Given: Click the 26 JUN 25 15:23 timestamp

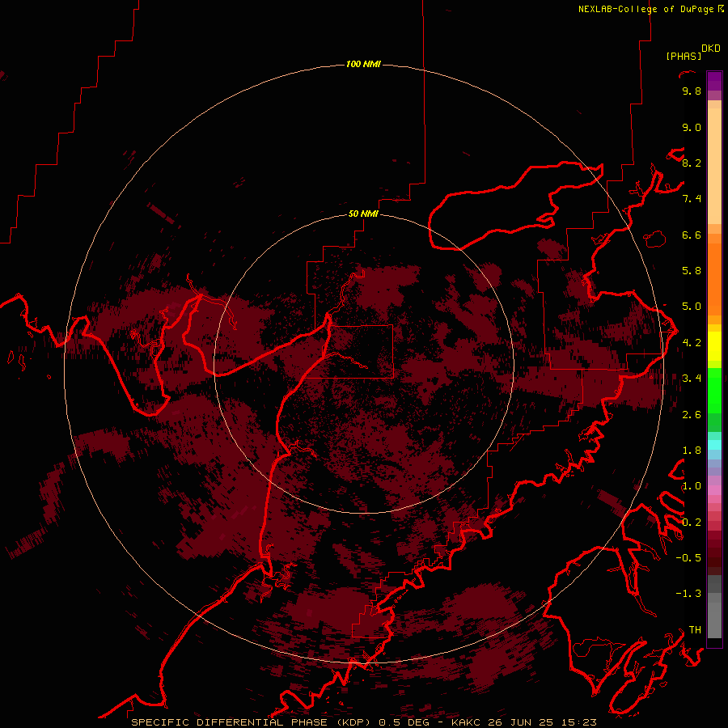Looking at the screenshot, I should pyautogui.click(x=542, y=722).
